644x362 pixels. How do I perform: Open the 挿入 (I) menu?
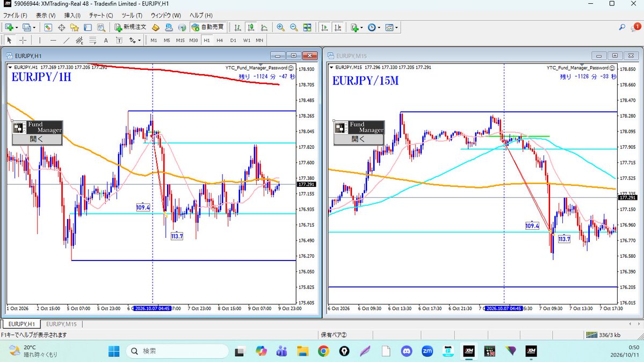click(73, 15)
